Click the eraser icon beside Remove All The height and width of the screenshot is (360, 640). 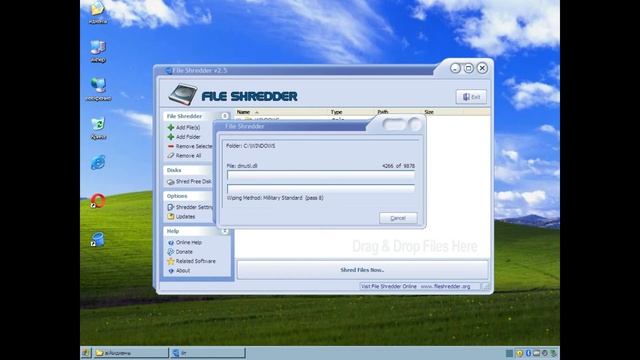tap(171, 156)
